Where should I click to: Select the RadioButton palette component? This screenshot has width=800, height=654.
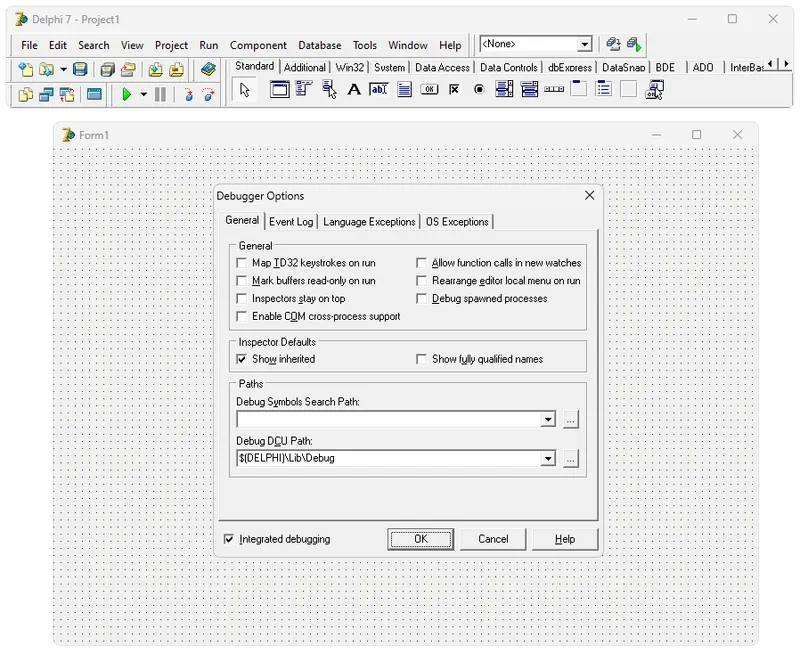(479, 90)
